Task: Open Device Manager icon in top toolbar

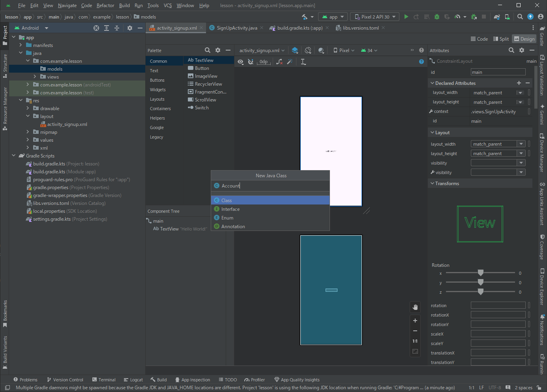Action: point(508,17)
